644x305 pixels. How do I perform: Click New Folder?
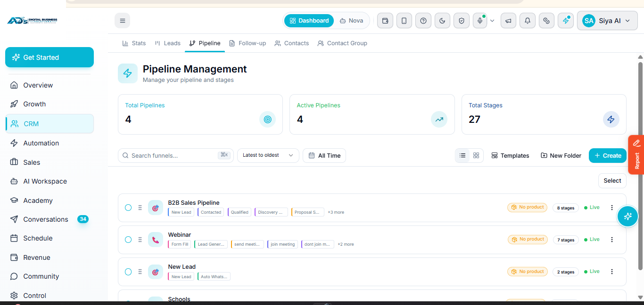pyautogui.click(x=561, y=155)
